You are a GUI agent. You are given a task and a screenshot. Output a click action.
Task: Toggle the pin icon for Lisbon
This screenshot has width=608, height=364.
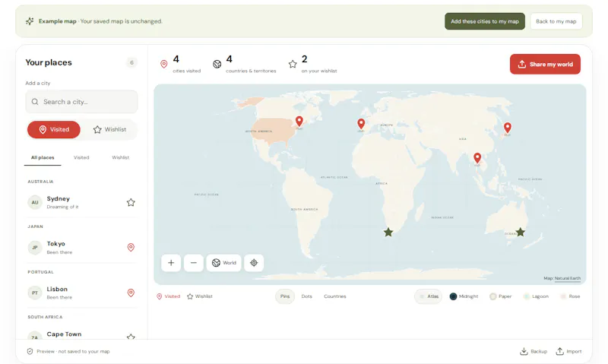131,293
